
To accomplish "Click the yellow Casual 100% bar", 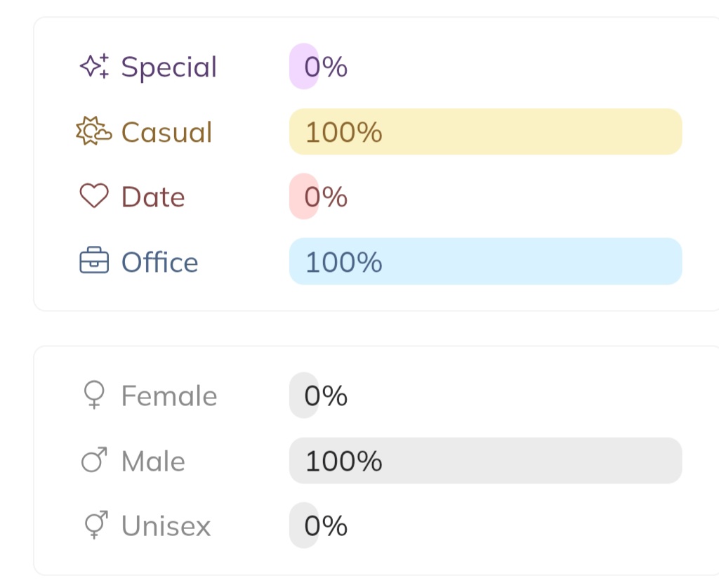I will pyautogui.click(x=485, y=132).
